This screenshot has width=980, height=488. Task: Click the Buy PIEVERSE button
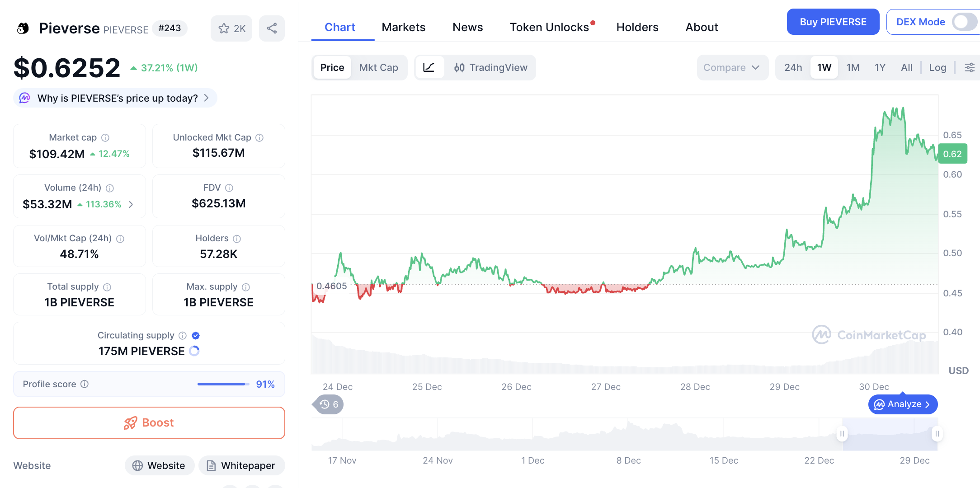click(833, 21)
